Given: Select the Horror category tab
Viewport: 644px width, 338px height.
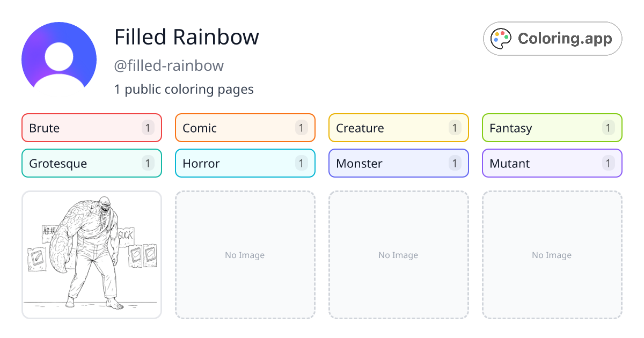Looking at the screenshot, I should [x=245, y=163].
